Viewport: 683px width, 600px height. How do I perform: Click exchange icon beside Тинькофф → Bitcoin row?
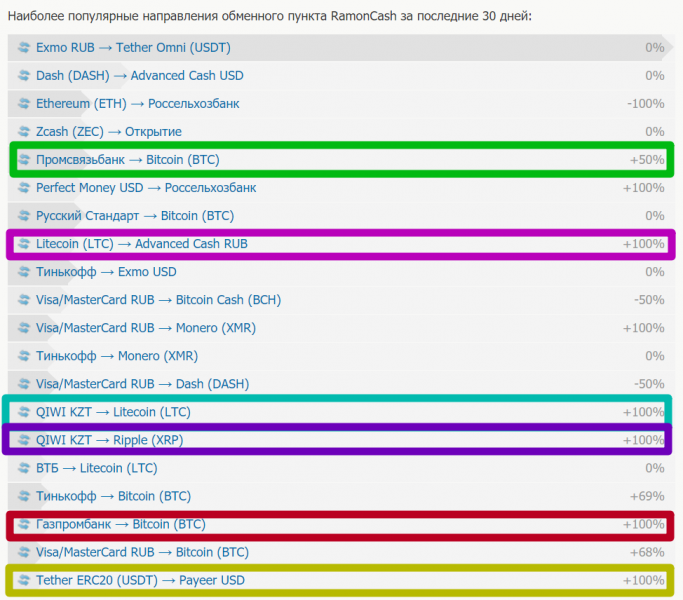click(x=24, y=496)
